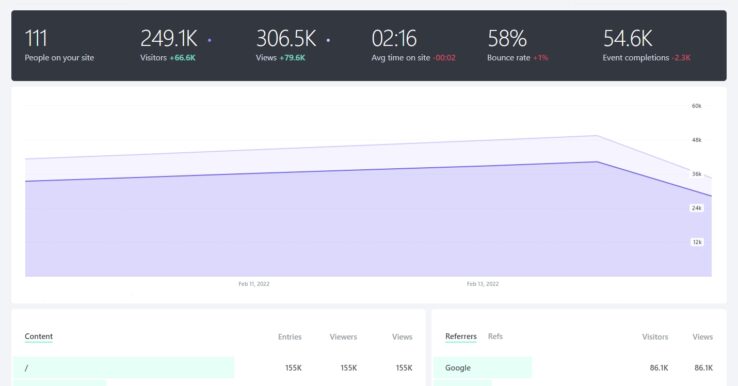This screenshot has width=738, height=386.
Task: Click the +1% bounce rate change
Action: coord(541,58)
